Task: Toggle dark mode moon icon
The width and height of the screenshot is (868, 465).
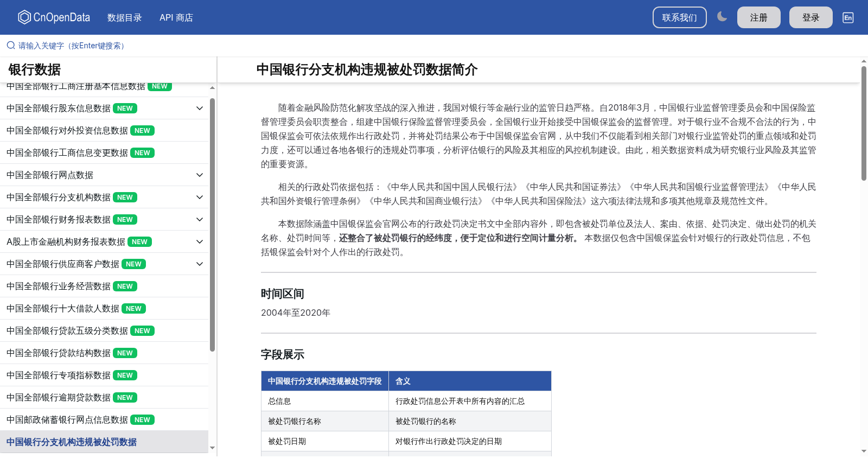Action: pos(722,17)
